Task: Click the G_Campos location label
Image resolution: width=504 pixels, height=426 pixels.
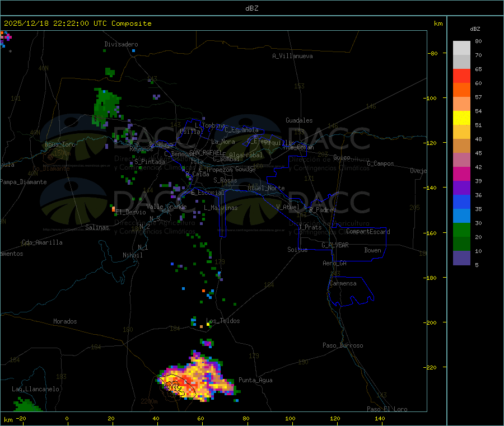Action: 380,163
